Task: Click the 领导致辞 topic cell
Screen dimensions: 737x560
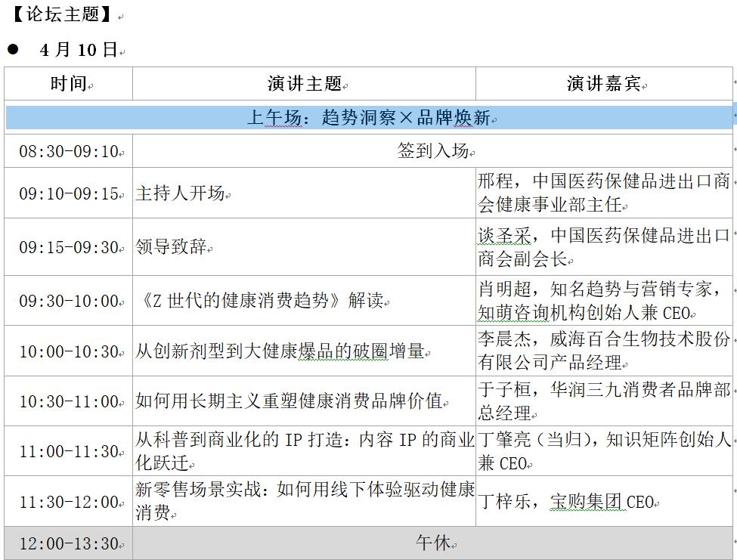Action: click(x=171, y=248)
